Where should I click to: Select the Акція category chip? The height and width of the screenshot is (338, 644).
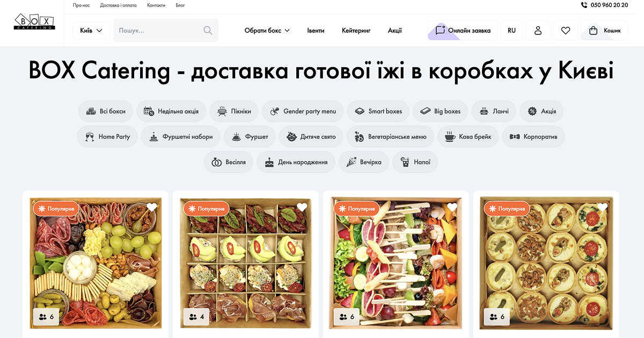click(541, 111)
